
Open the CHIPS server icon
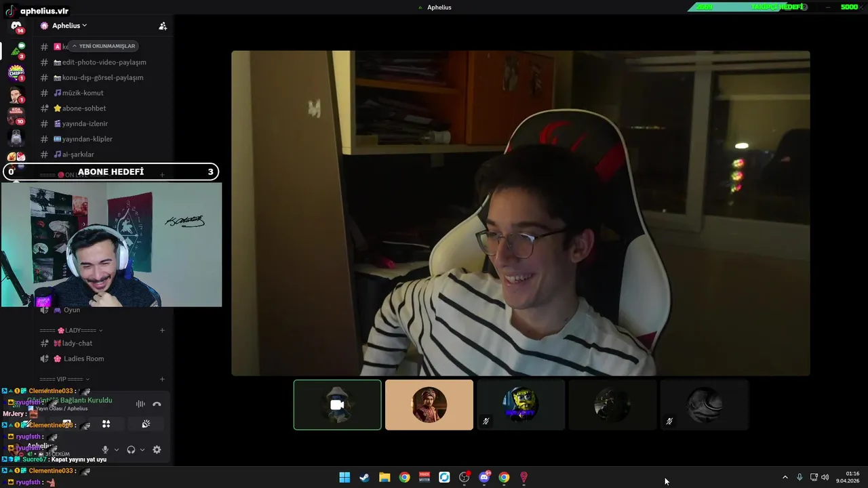16,72
